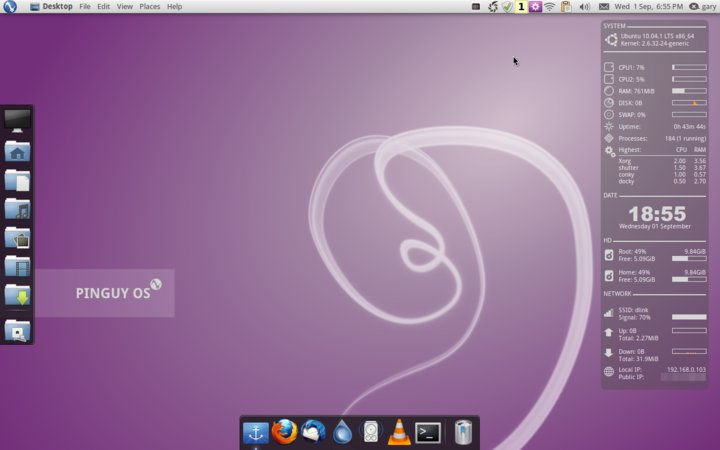720x450 pixels.
Task: Open the Computer monitor icon in left dock
Action: click(x=17, y=121)
